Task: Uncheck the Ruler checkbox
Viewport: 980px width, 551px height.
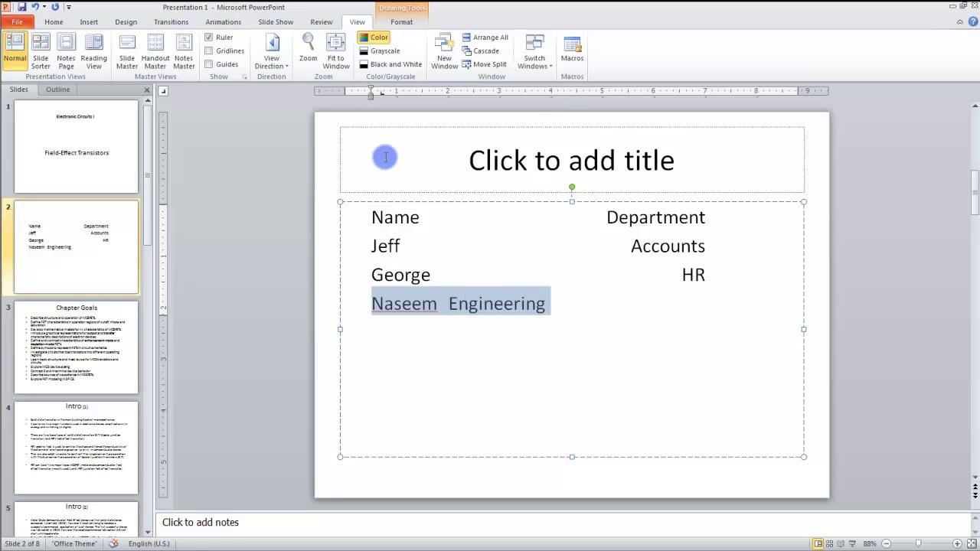Action: point(209,37)
